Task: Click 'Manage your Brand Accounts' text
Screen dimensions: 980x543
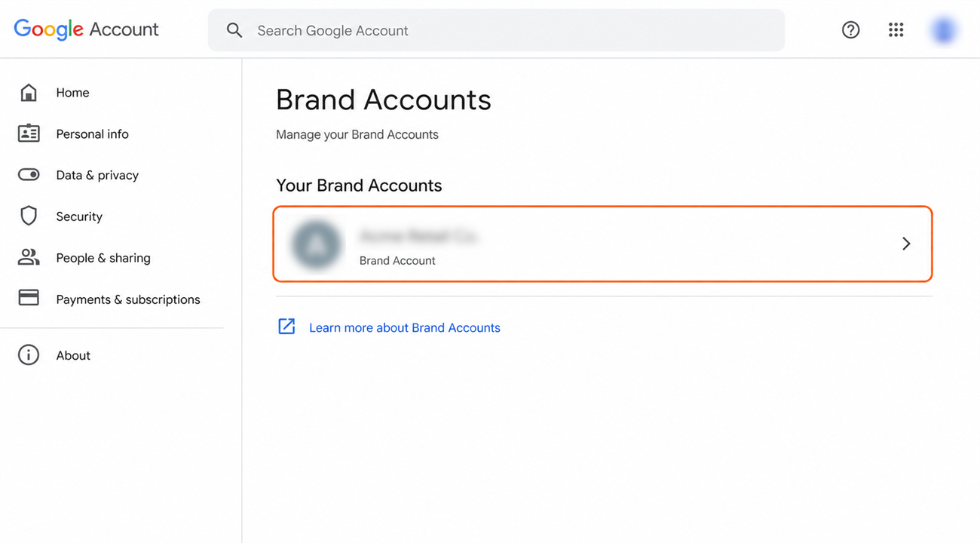Action: click(x=357, y=134)
